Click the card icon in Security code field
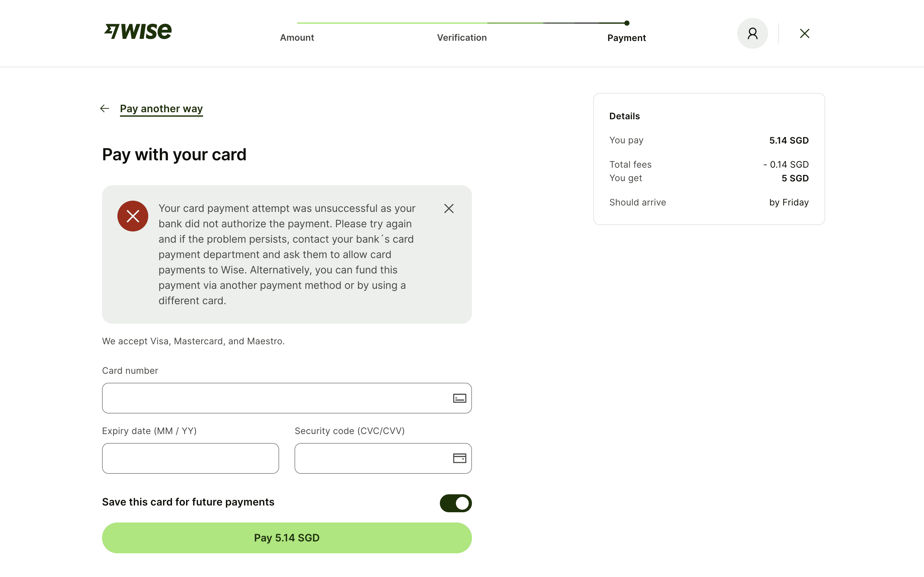The image size is (924, 577). [459, 458]
